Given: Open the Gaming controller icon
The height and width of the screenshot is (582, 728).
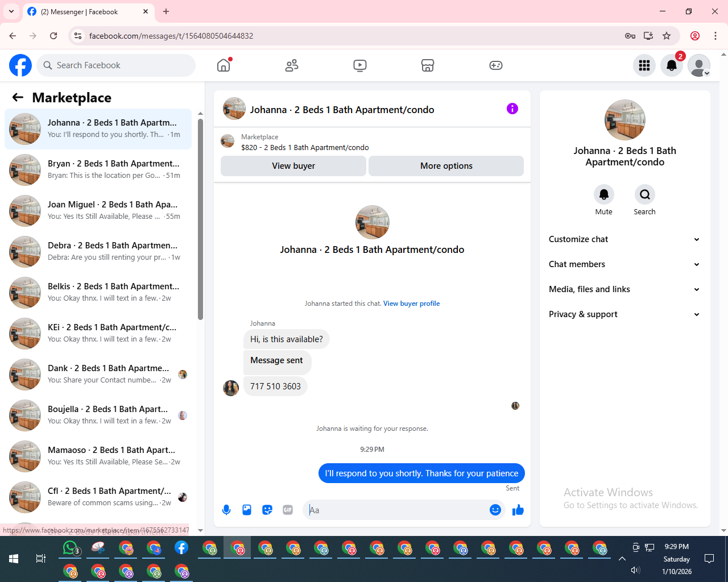Looking at the screenshot, I should pyautogui.click(x=496, y=65).
